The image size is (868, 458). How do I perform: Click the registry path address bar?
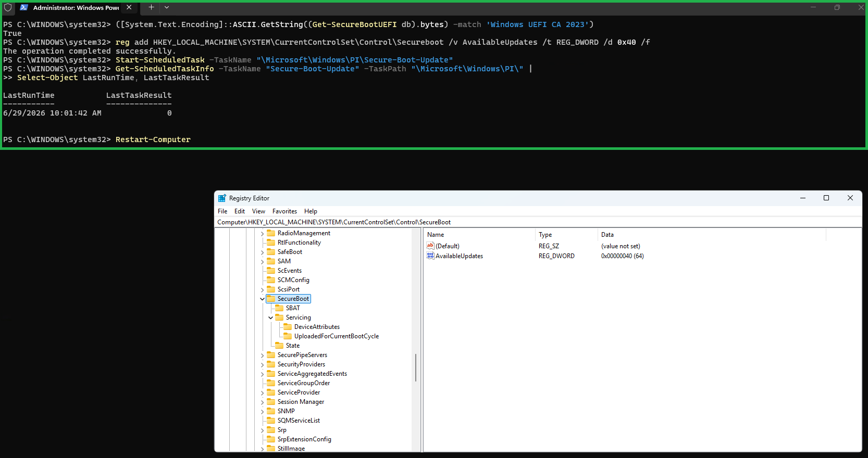point(538,222)
